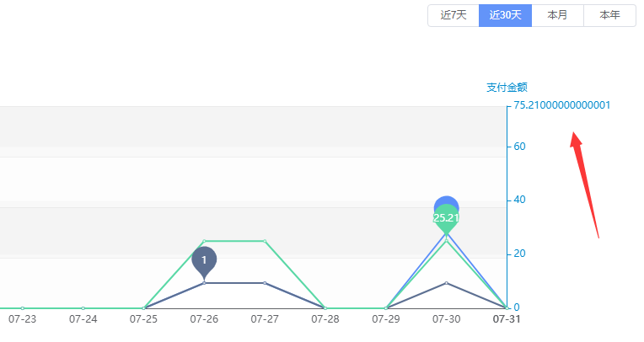The width and height of the screenshot is (644, 342).
Task: Switch to the 本月 range
Action: point(557,16)
